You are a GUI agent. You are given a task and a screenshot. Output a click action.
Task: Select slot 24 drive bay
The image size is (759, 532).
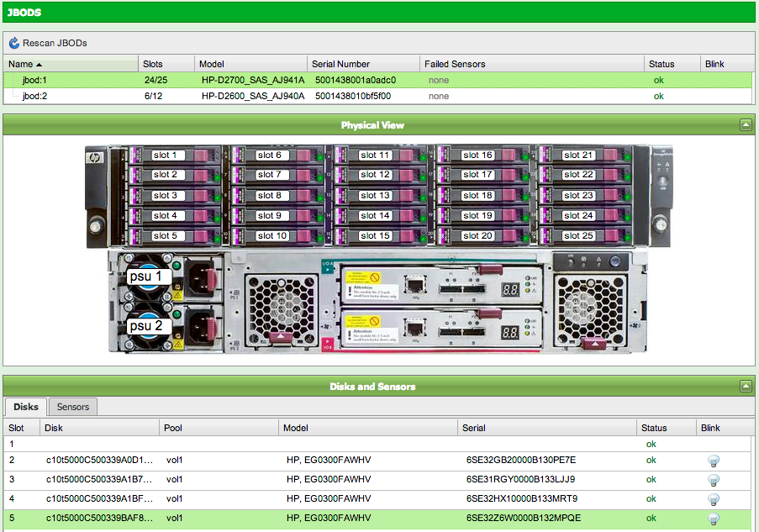tap(578, 216)
